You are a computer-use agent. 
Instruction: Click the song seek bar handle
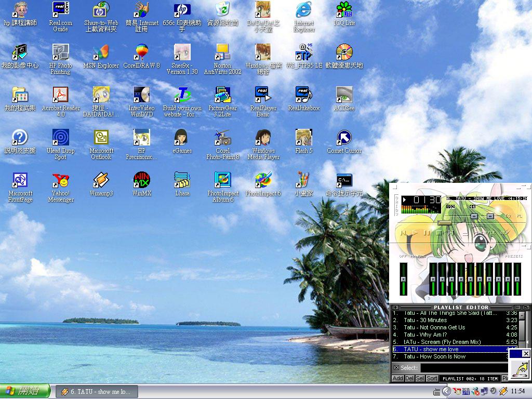click(x=444, y=223)
